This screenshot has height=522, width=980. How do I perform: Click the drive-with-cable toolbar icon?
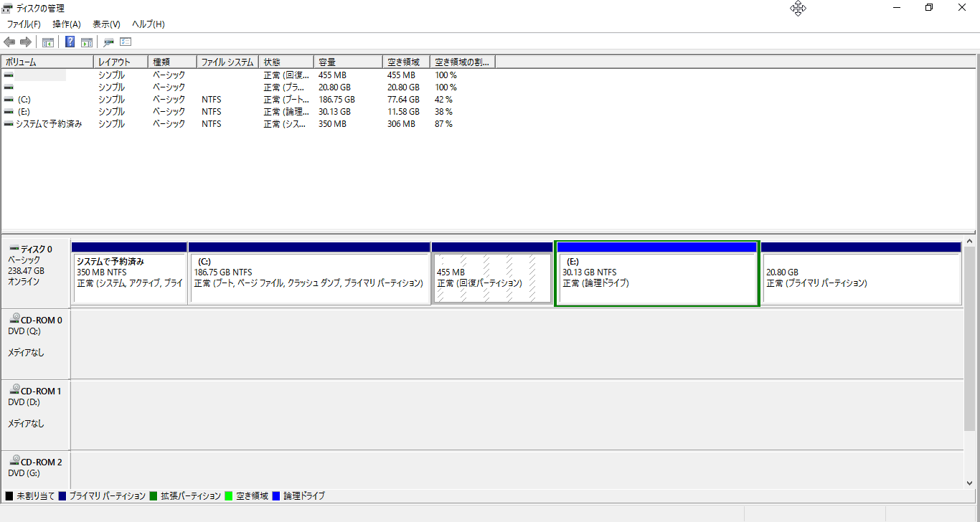[109, 42]
